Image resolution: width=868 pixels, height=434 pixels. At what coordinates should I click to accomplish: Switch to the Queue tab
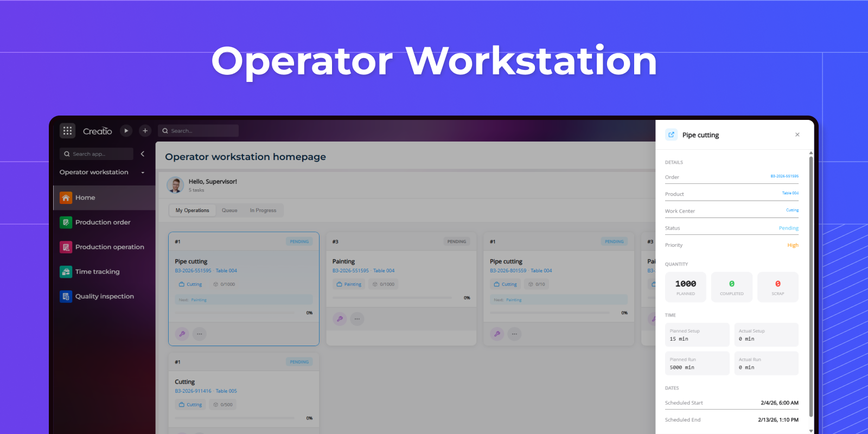click(229, 210)
